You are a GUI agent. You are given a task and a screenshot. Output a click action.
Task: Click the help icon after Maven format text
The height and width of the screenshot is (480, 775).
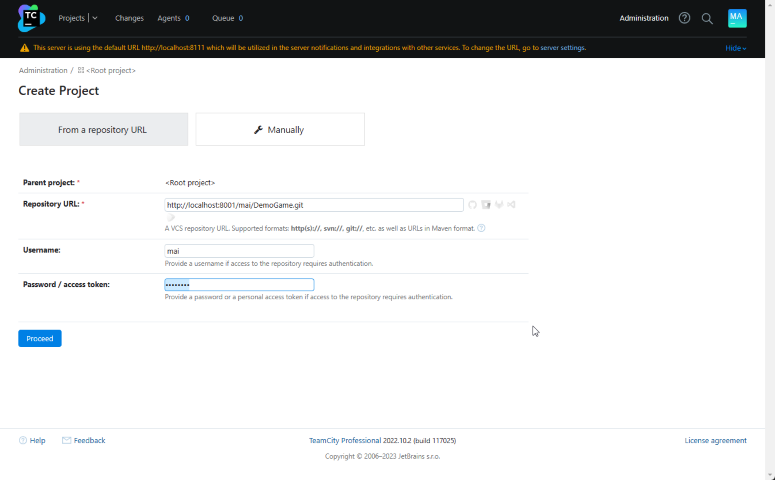coord(481,228)
